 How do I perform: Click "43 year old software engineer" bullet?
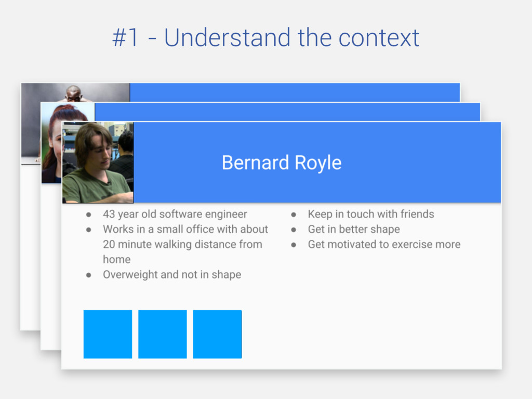point(175,214)
